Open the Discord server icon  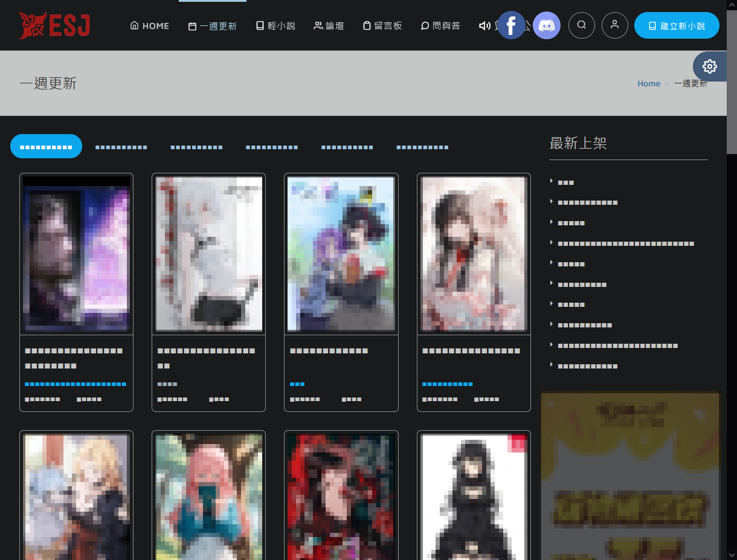tap(547, 25)
